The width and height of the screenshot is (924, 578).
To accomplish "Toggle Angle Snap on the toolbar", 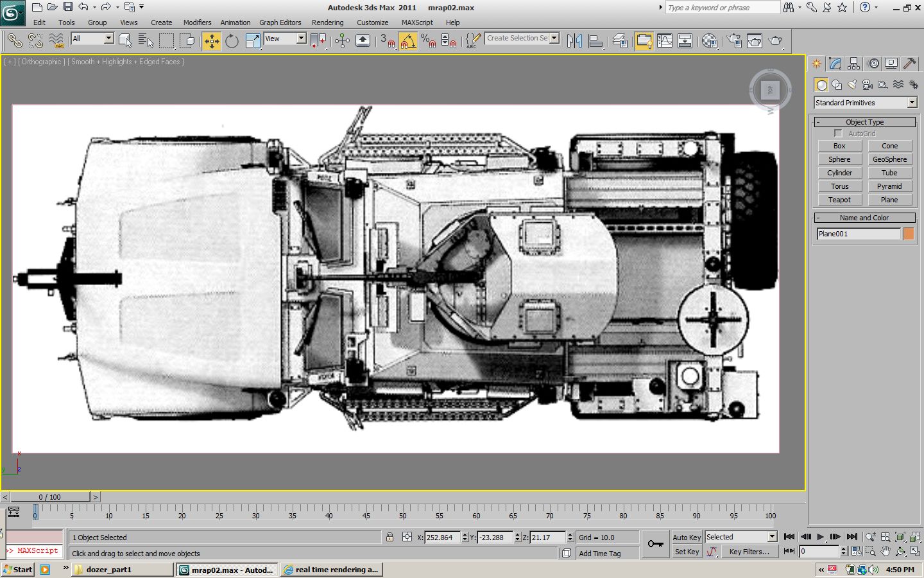I will pos(408,41).
